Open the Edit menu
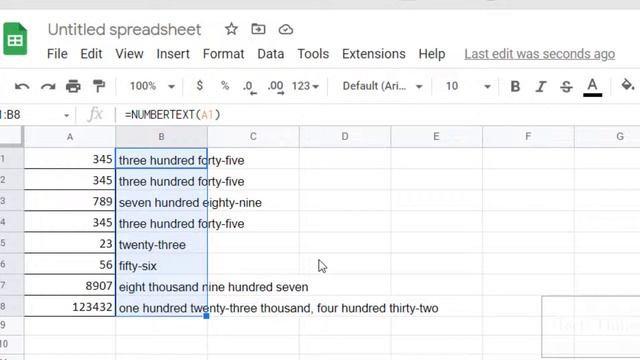The width and height of the screenshot is (640, 360). pyautogui.click(x=91, y=54)
